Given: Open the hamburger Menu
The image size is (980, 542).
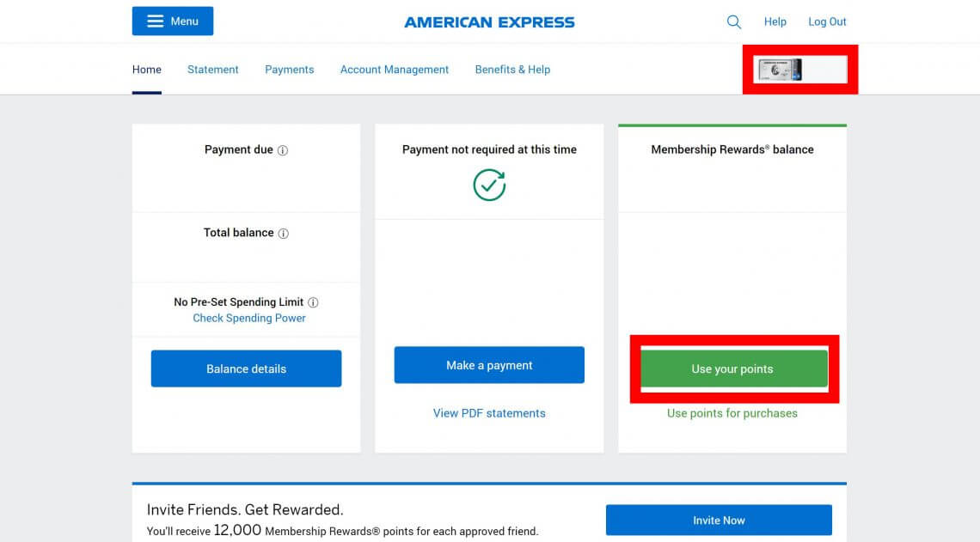Looking at the screenshot, I should pyautogui.click(x=172, y=21).
